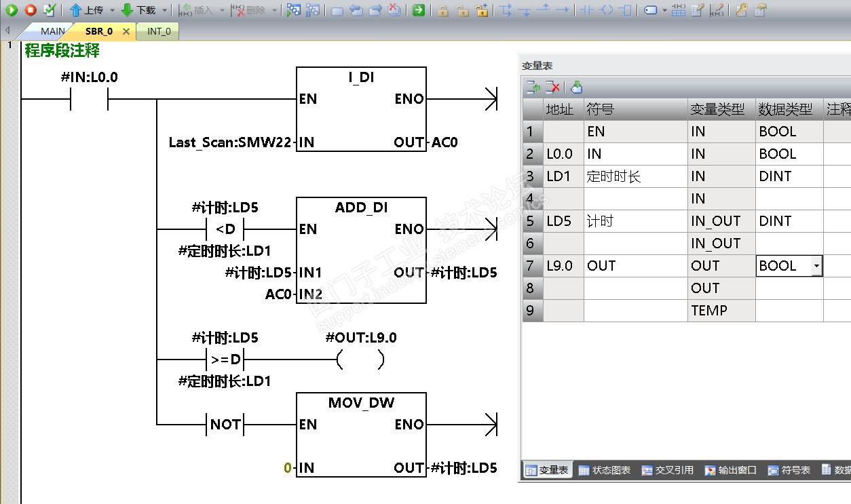Screen dimensions: 851x504
Task: Select the ADD_DI instruction box
Action: coord(361,250)
